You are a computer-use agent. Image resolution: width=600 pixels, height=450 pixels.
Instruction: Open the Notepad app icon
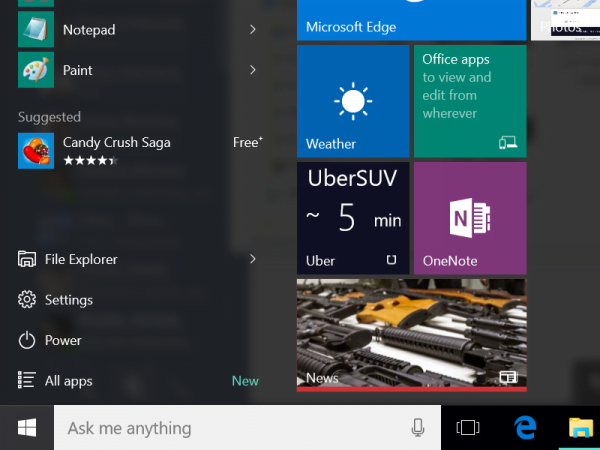35,30
